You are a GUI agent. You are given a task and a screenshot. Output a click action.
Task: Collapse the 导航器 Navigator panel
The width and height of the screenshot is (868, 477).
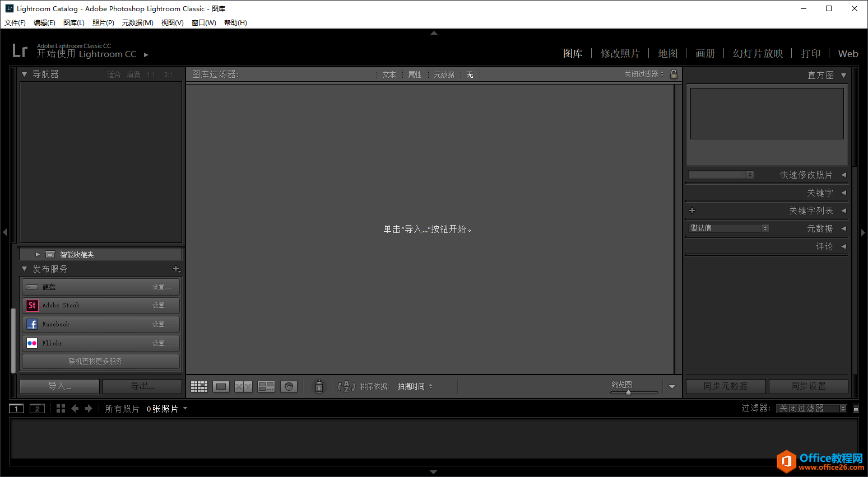tap(24, 74)
